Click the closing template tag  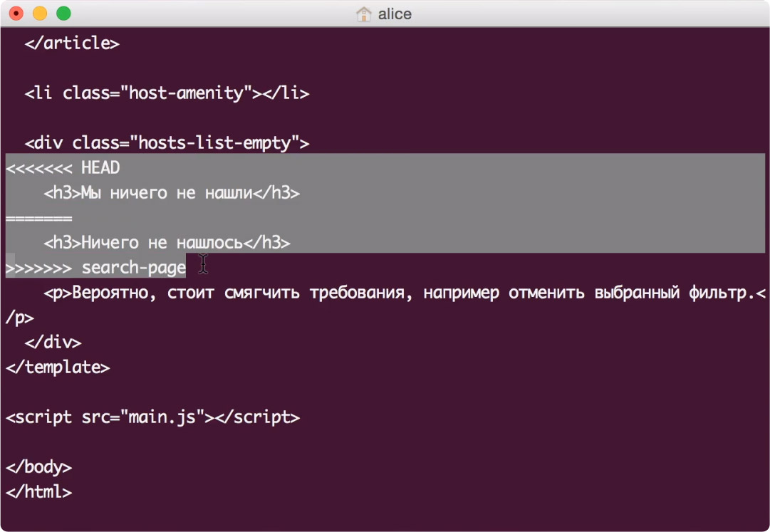[57, 367]
